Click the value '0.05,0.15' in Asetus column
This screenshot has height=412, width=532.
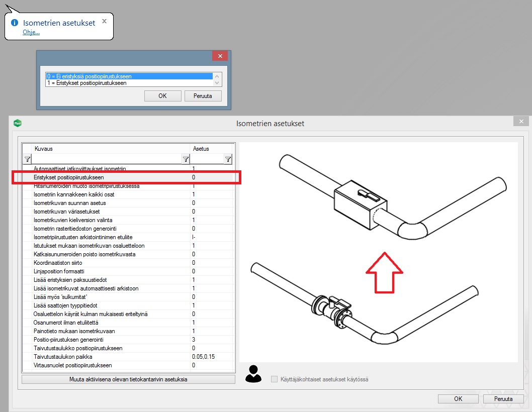tap(203, 357)
